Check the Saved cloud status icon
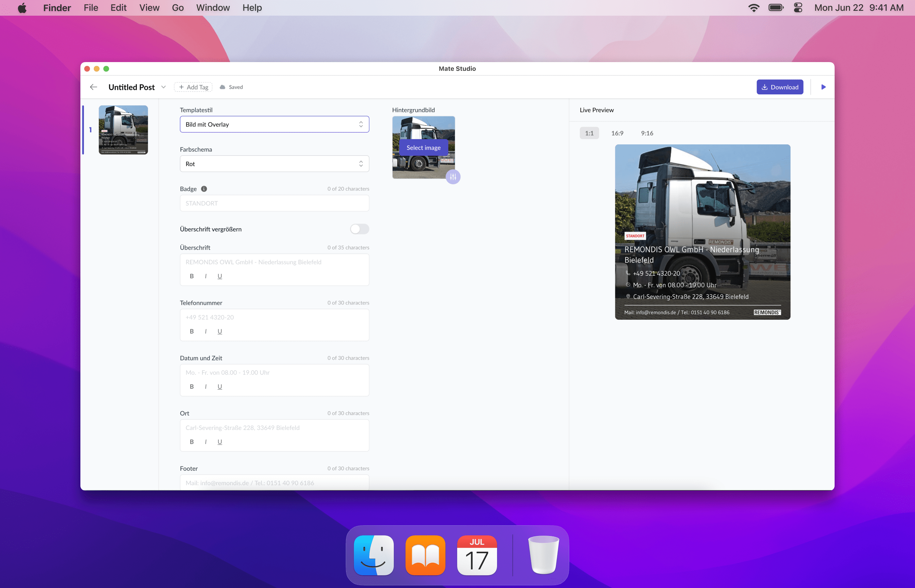Viewport: 915px width, 588px height. point(222,87)
